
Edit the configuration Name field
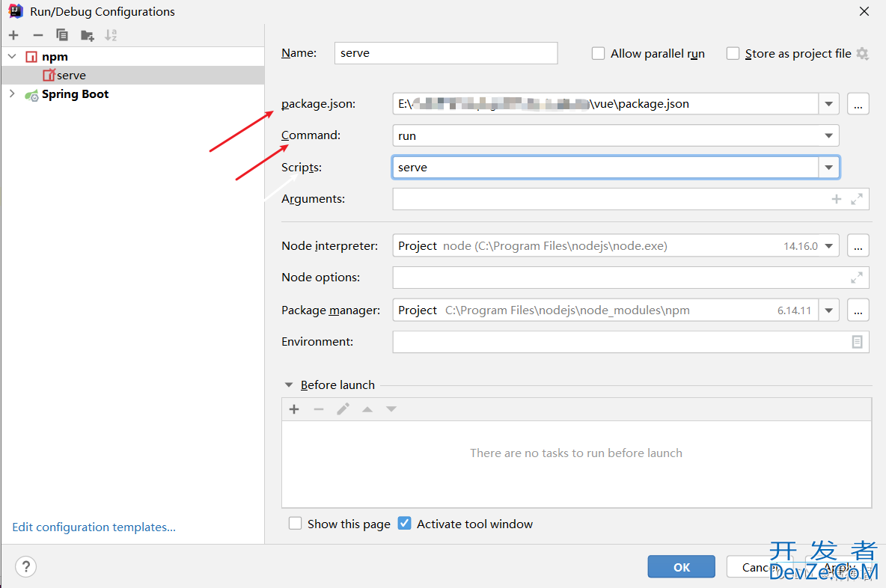click(x=446, y=53)
